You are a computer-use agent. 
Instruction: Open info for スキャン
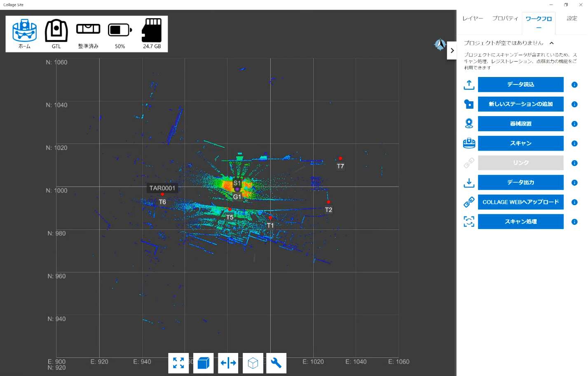click(574, 143)
